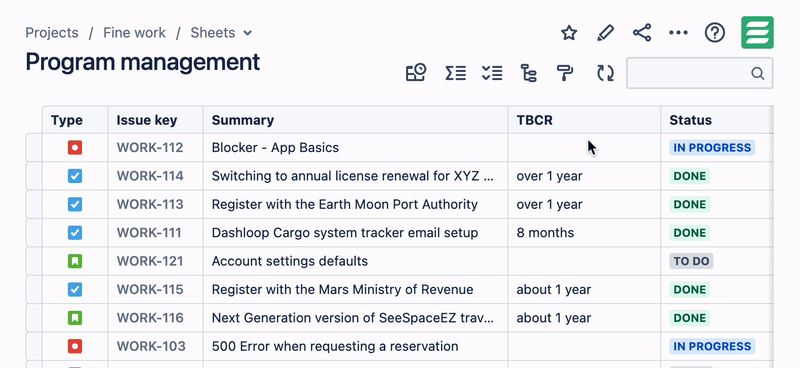Click the checklist expand icon
The image size is (800, 368).
pyautogui.click(x=492, y=73)
